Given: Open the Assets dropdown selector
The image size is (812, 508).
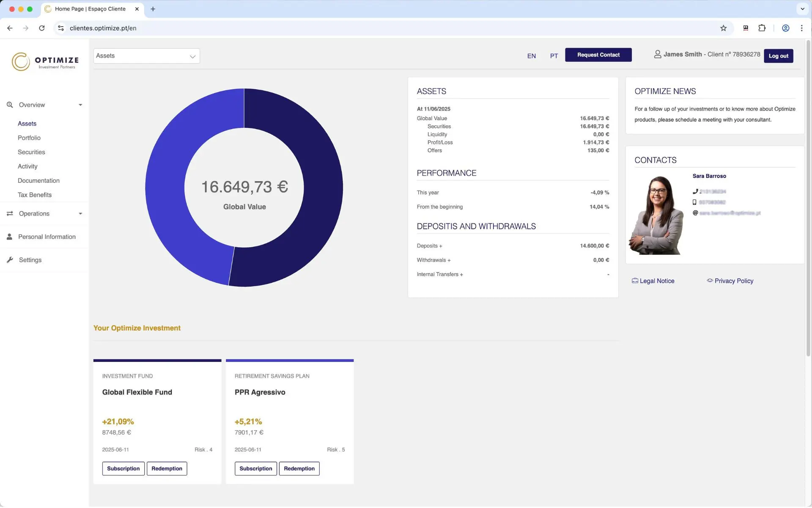Looking at the screenshot, I should (146, 56).
